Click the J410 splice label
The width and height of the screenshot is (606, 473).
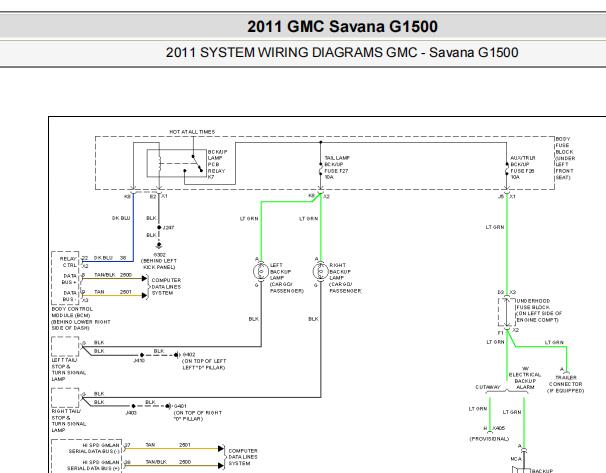(x=139, y=361)
